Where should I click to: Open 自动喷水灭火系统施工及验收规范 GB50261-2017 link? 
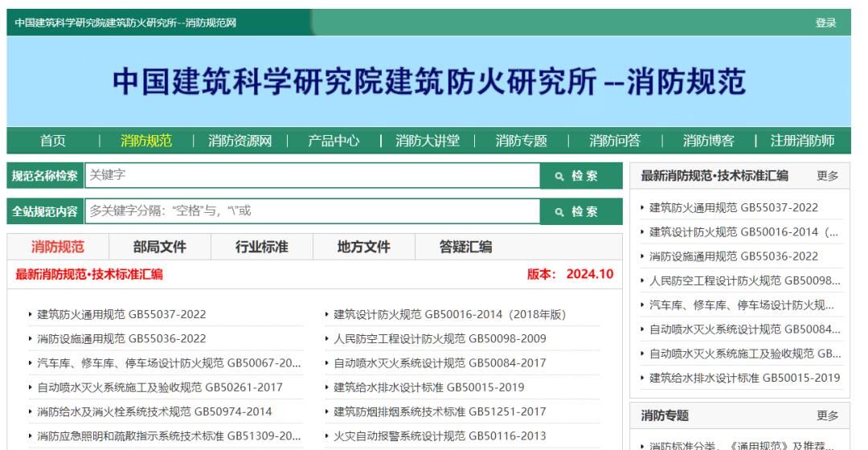coord(159,387)
